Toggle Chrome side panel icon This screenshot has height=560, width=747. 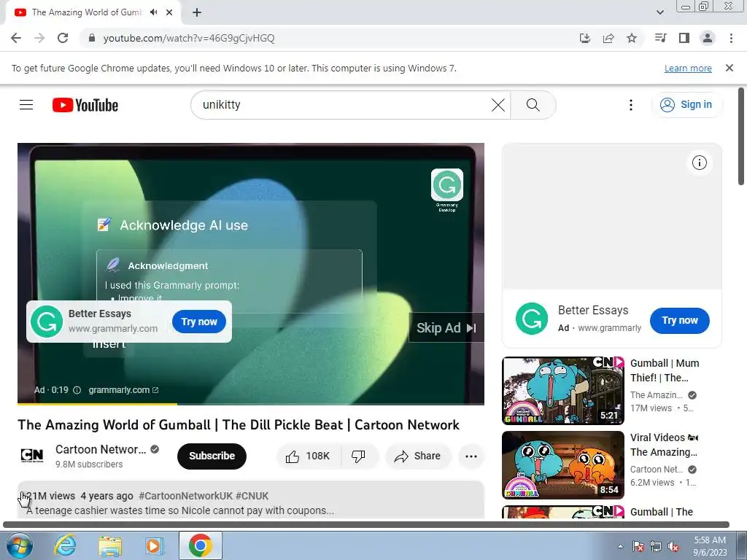[x=684, y=38]
